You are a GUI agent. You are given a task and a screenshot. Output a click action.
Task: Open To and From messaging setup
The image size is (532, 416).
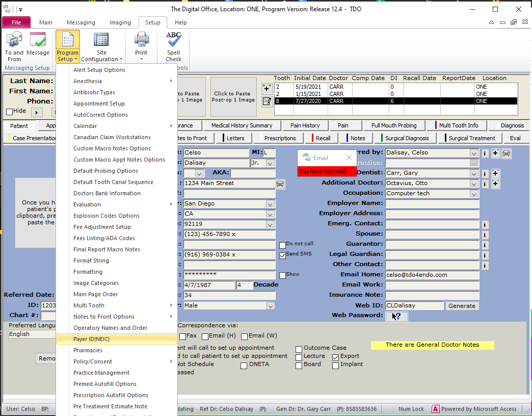[14, 46]
